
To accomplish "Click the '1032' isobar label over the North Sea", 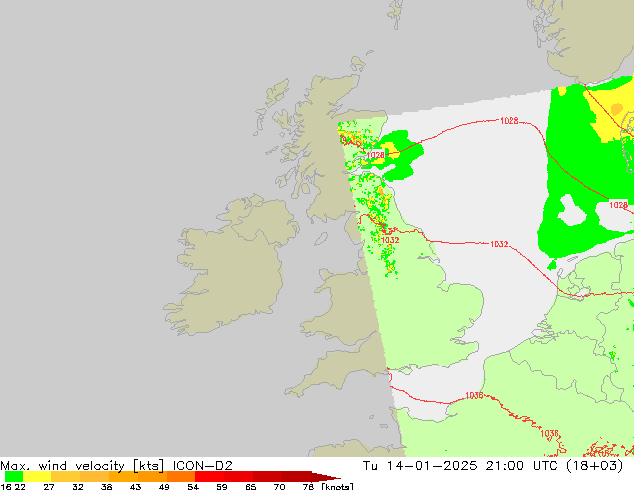I will 499,244.
